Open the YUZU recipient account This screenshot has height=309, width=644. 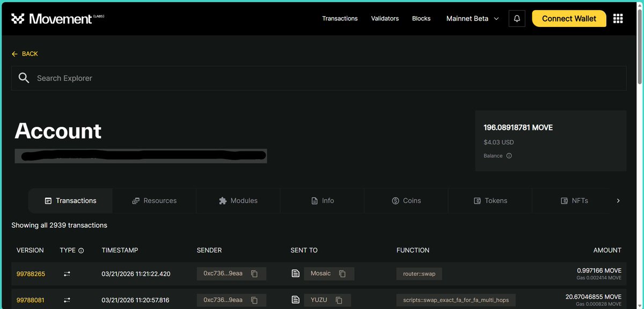pyautogui.click(x=319, y=300)
